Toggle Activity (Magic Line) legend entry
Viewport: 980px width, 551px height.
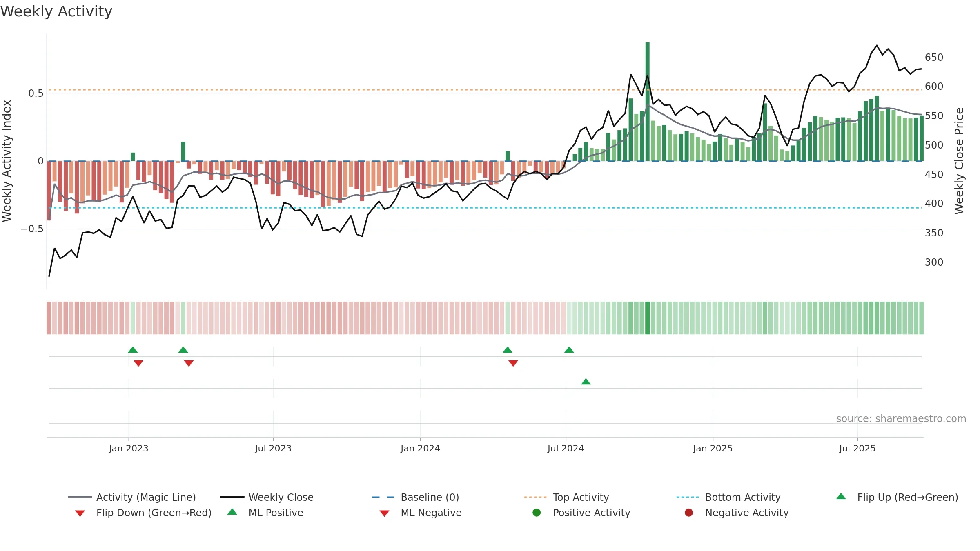point(132,497)
